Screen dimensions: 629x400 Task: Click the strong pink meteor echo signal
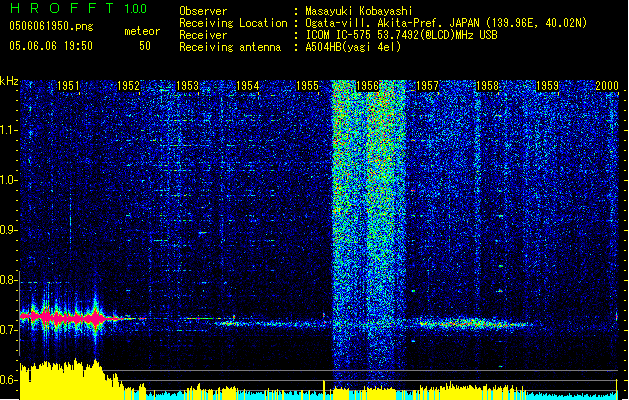pyautogui.click(x=64, y=318)
